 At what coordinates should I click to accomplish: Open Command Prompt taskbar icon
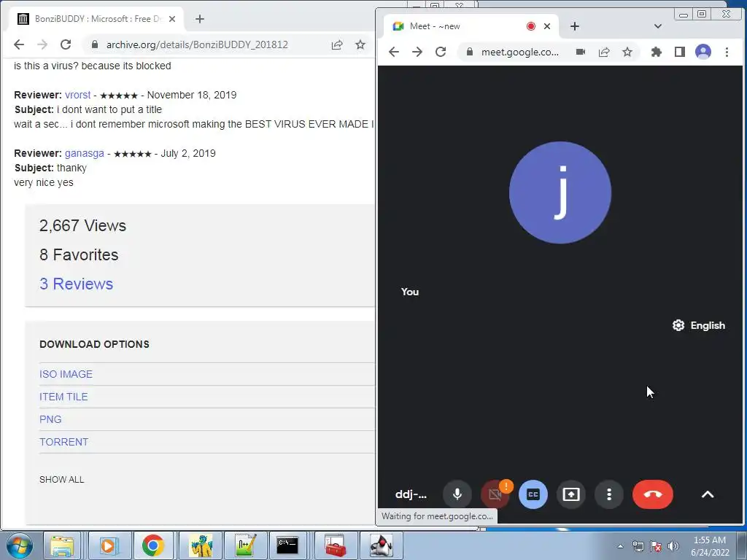[287, 545]
